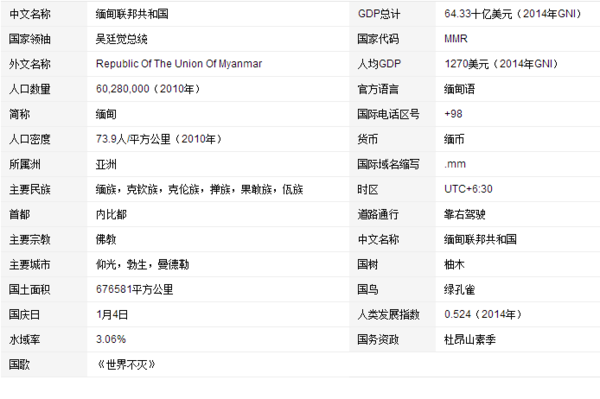Open the Republic Of The Union Of Myanmar link
Viewport: 600px width, 399px height.
pos(179,64)
